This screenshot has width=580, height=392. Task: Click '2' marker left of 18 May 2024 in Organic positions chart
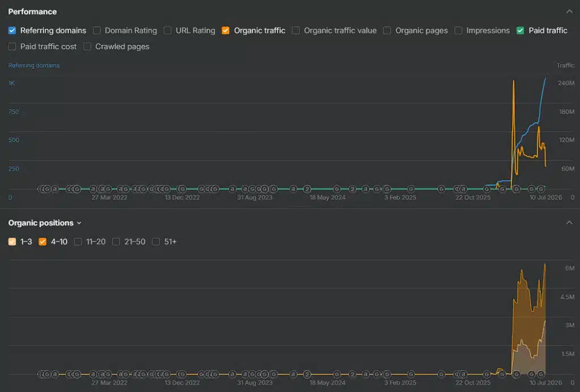click(307, 374)
